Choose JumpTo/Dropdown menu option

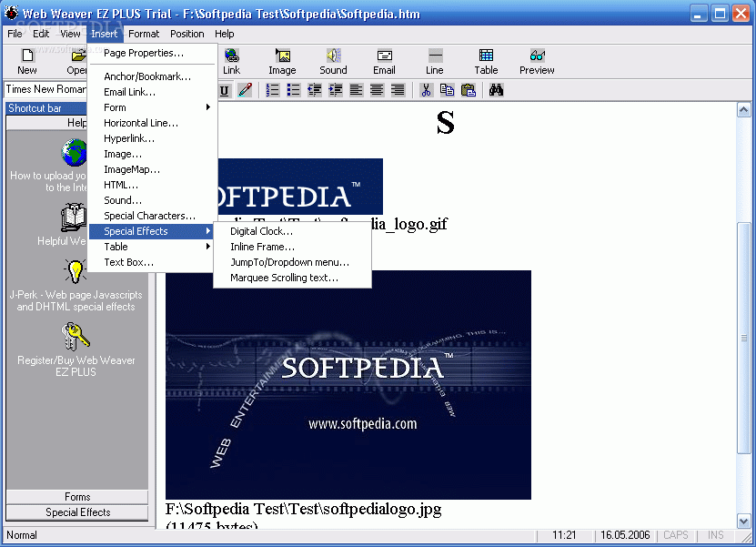tap(292, 262)
